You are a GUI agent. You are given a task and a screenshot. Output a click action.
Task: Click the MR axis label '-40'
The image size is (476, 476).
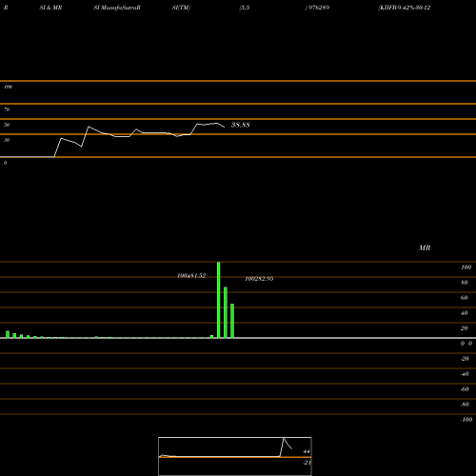click(x=465, y=374)
